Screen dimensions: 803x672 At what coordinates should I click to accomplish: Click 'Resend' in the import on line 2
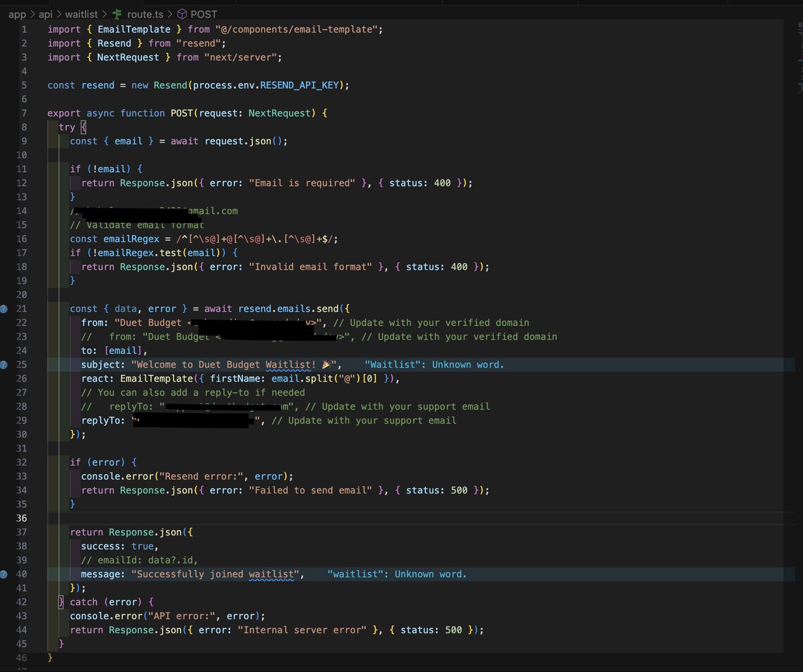click(114, 44)
